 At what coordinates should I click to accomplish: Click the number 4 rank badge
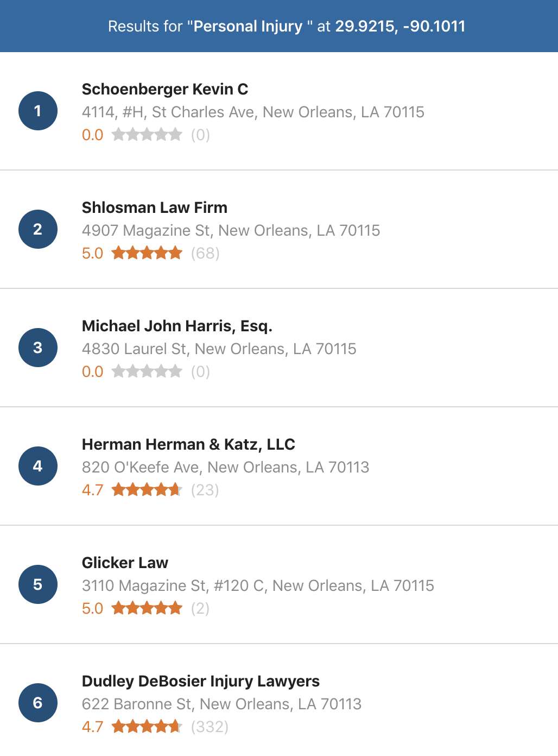38,466
